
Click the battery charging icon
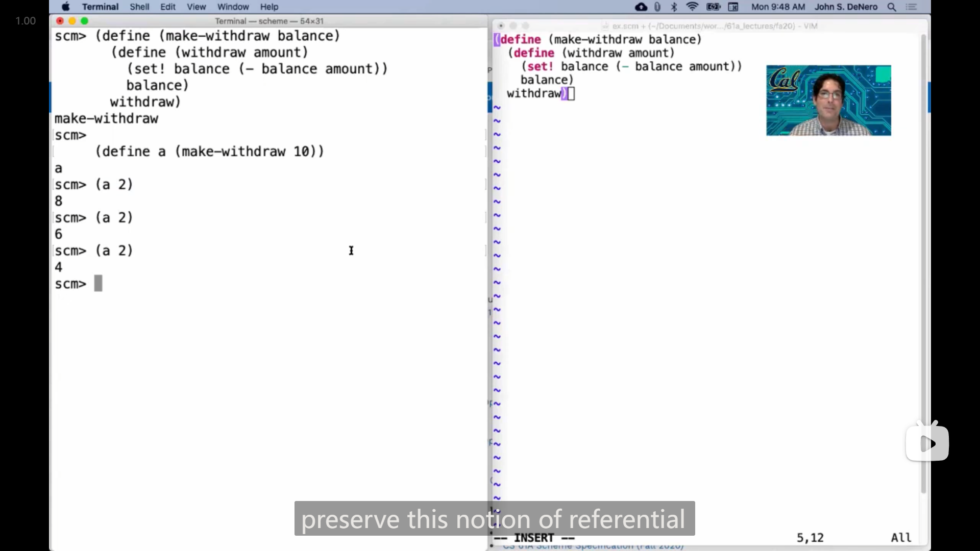pos(713,7)
